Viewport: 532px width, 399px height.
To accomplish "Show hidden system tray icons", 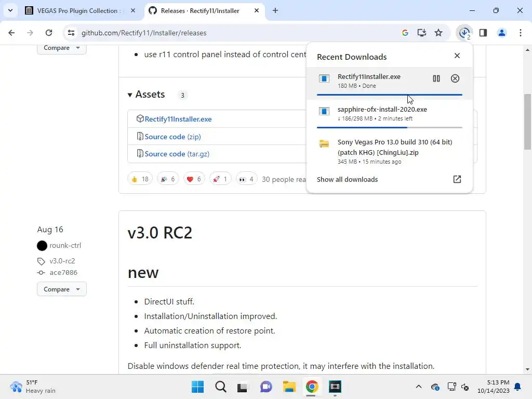I will point(419,387).
